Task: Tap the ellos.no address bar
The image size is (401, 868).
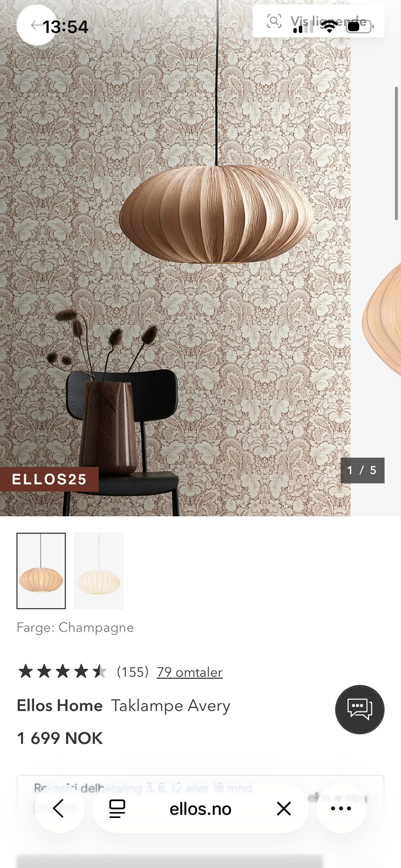Action: coord(200,809)
